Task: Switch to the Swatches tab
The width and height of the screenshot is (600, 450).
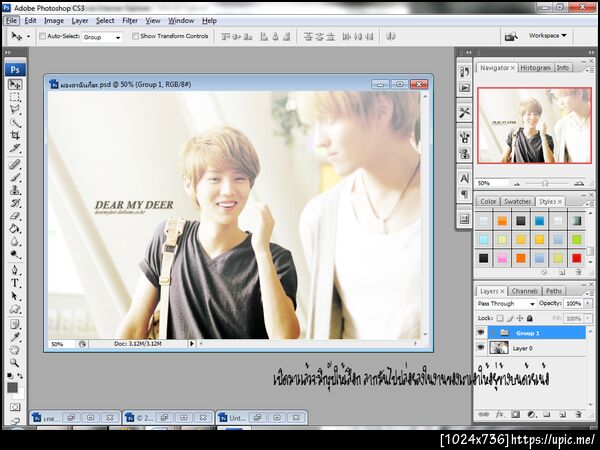Action: pyautogui.click(x=517, y=201)
